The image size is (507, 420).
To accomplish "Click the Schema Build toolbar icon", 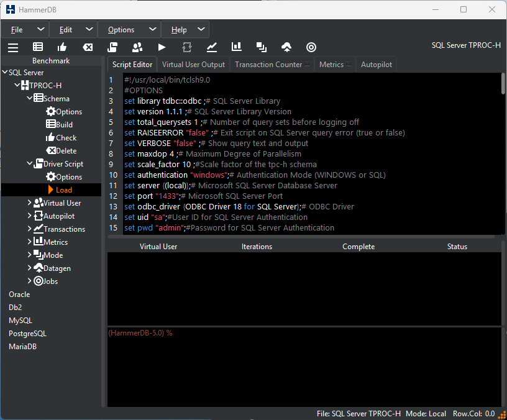I will (x=38, y=47).
